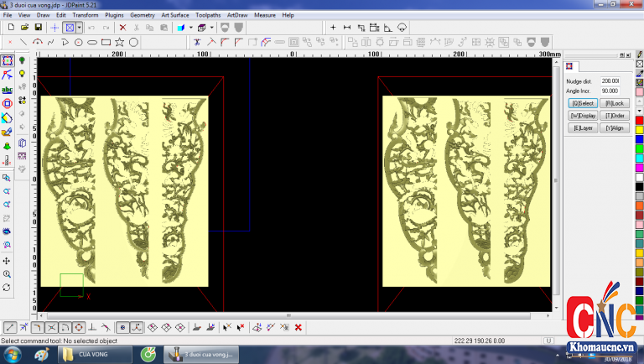
Task: Open dropdown arrow next to render box icon
Action: (x=213, y=28)
